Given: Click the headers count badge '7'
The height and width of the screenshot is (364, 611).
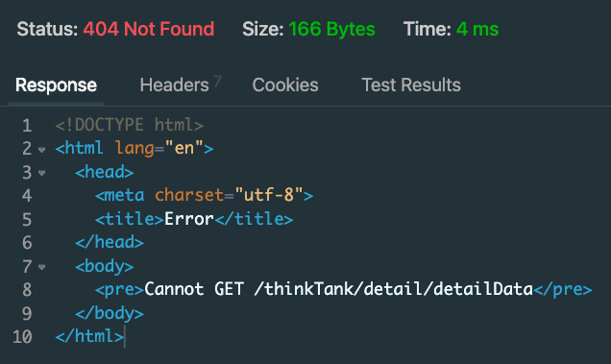Looking at the screenshot, I should pyautogui.click(x=217, y=81).
